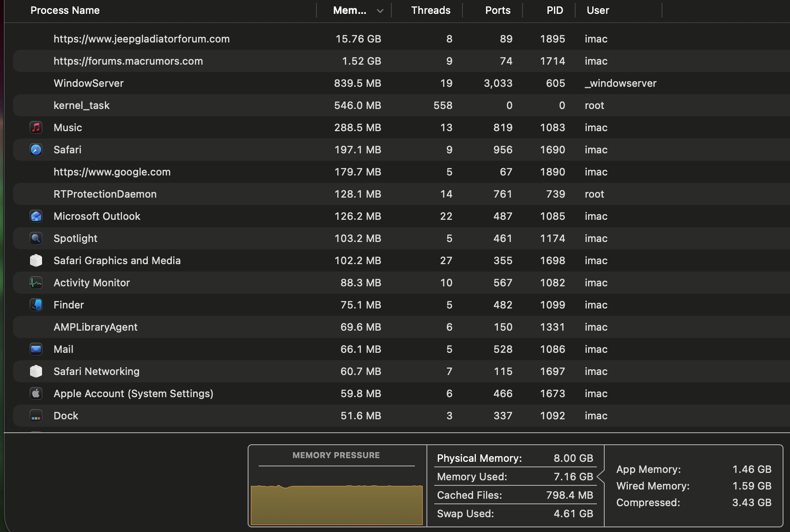
Task: Click the App Memory 1.46 GB value
Action: pyautogui.click(x=752, y=469)
